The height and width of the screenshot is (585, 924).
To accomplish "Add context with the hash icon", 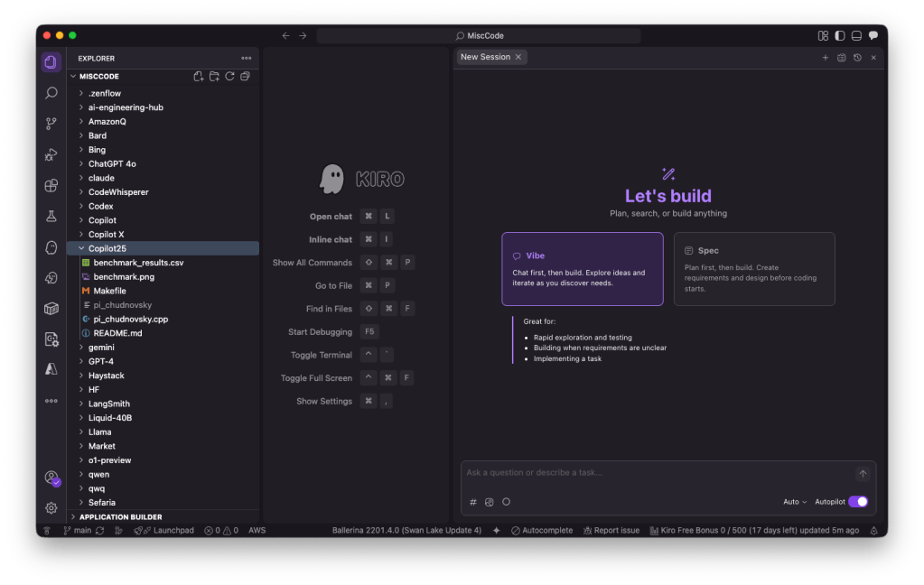I will [472, 502].
